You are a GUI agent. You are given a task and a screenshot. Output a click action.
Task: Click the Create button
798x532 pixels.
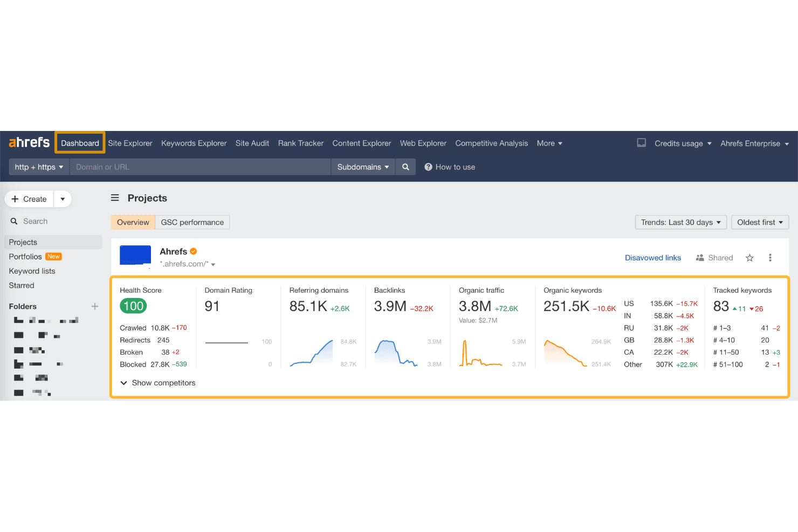tap(29, 199)
